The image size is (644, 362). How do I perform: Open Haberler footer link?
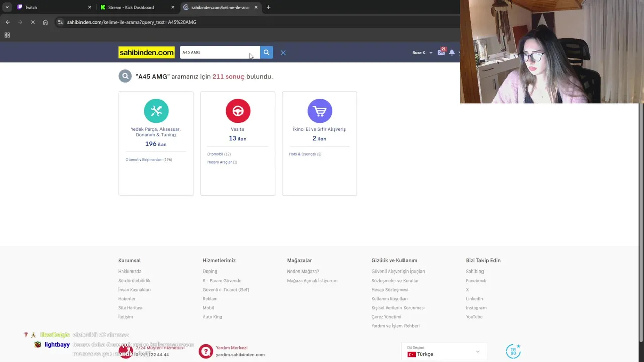pyautogui.click(x=127, y=299)
